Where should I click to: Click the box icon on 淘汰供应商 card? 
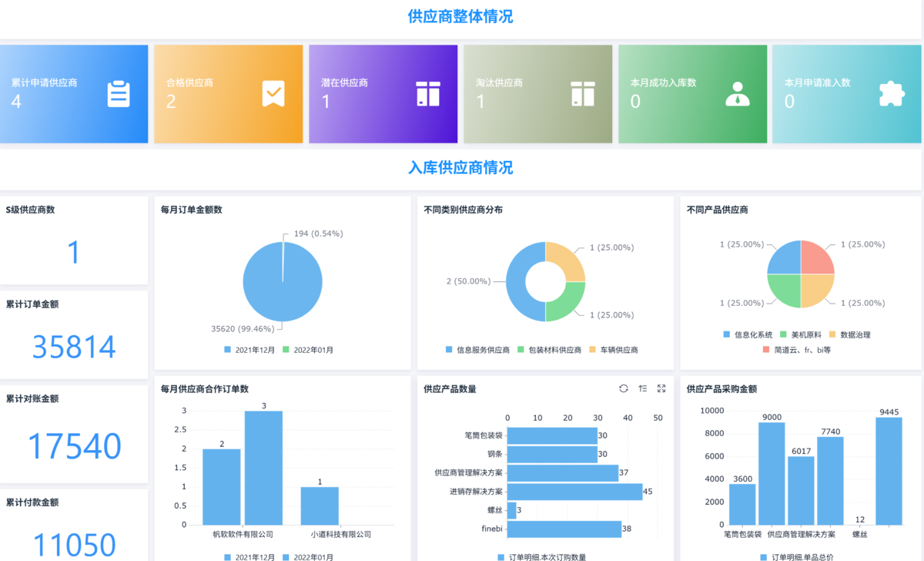click(583, 93)
